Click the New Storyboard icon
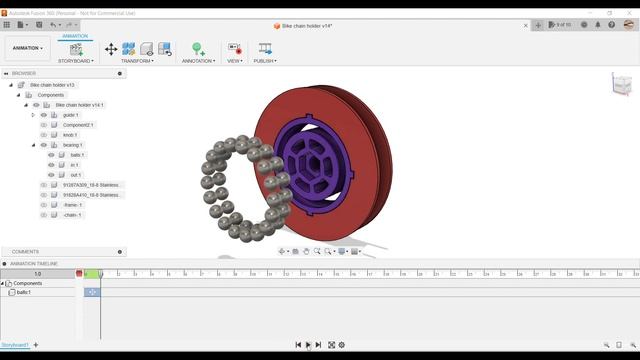Screen dimensions: 640x360 point(76,49)
